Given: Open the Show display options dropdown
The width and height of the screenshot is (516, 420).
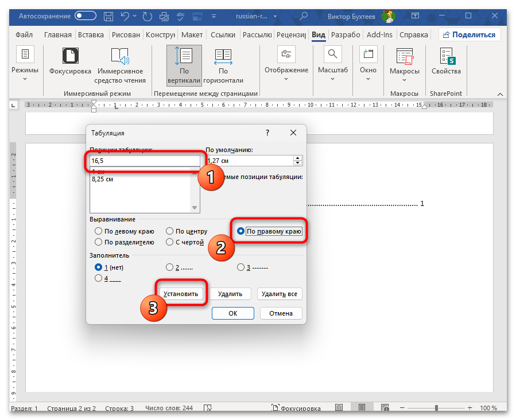Looking at the screenshot, I should [286, 79].
